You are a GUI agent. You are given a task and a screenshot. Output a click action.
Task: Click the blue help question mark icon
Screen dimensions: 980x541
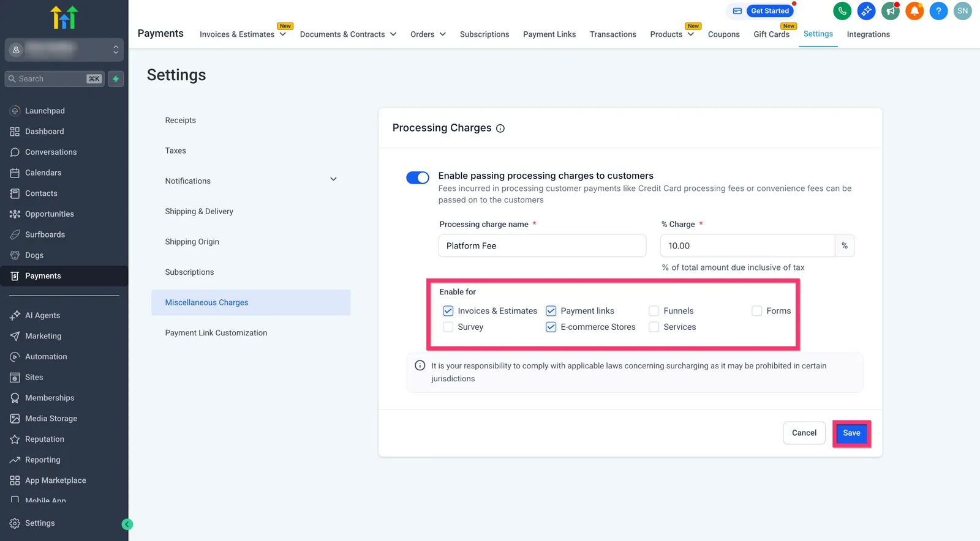tap(938, 11)
